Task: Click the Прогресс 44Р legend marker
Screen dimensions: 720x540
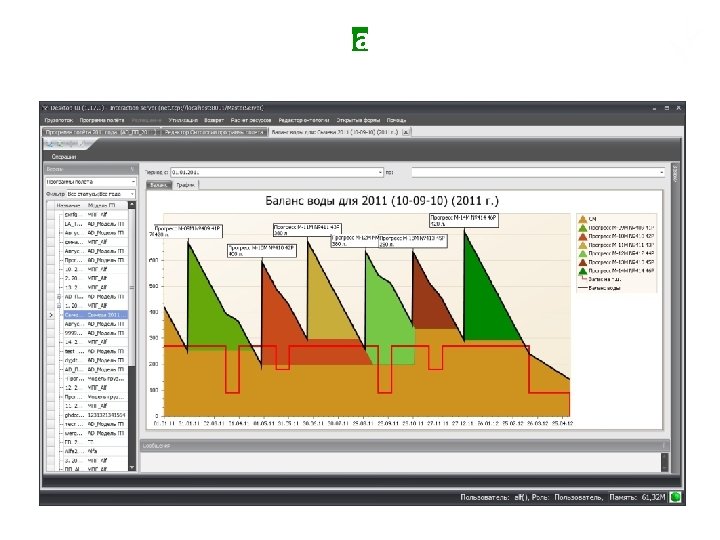Action: click(x=583, y=253)
